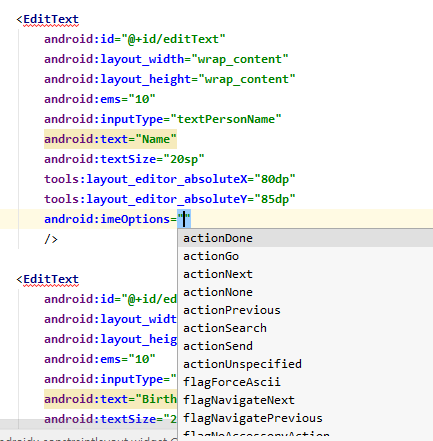Click second EditText's android:inputType line
The width and height of the screenshot is (433, 441).
pos(110,379)
